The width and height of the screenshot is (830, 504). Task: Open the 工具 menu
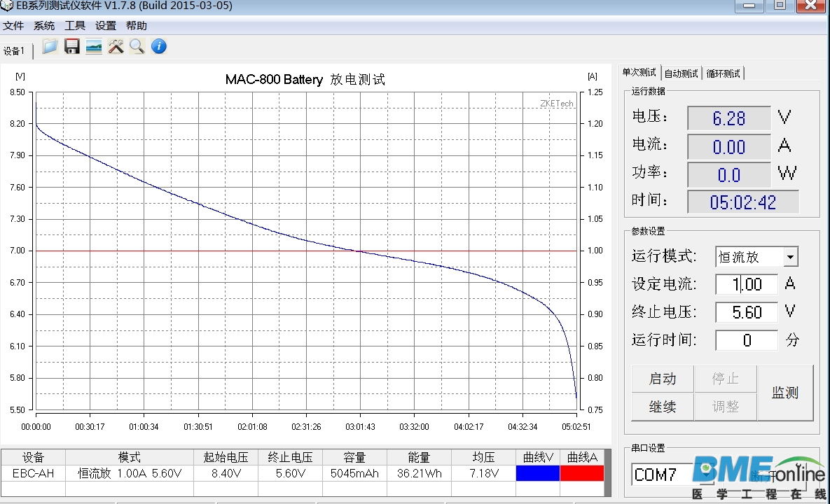coord(75,25)
